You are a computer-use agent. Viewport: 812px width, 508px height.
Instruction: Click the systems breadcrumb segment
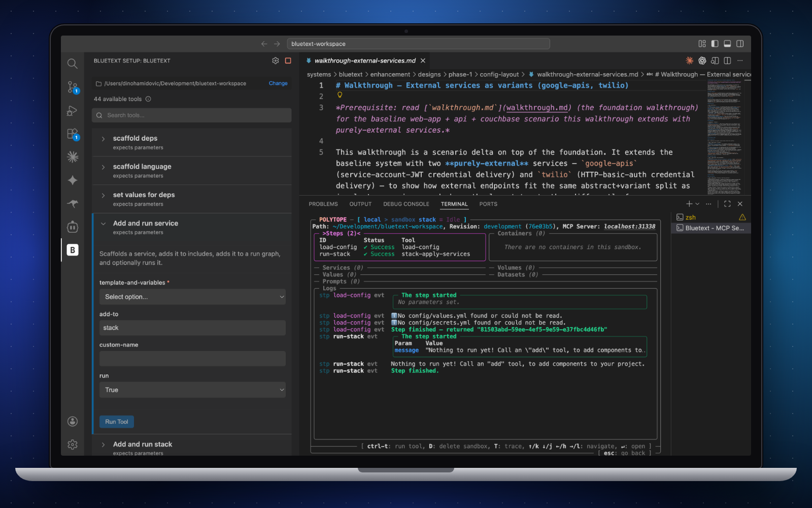(319, 74)
